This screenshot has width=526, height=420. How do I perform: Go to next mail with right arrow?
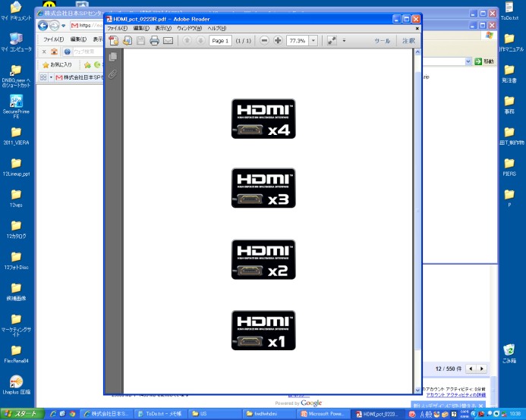[482, 368]
